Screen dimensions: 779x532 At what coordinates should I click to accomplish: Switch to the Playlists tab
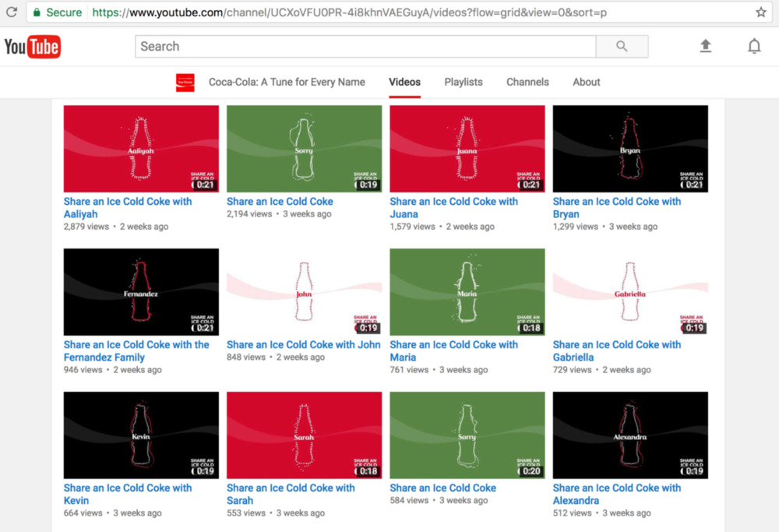coord(464,82)
